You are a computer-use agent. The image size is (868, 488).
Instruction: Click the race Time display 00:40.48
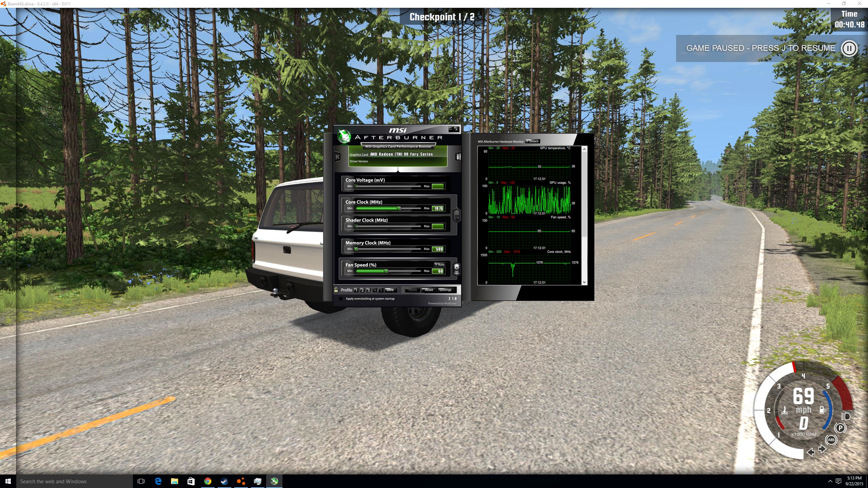(x=849, y=24)
